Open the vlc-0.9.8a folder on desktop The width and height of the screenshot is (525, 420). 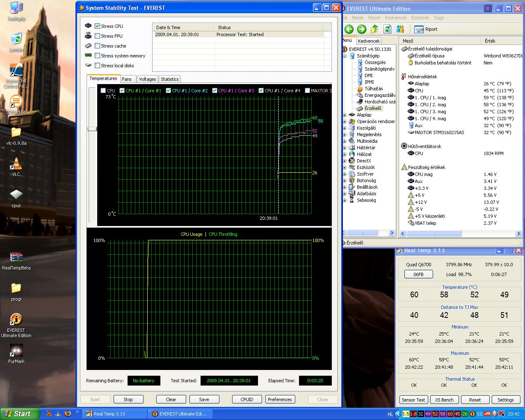click(x=16, y=136)
